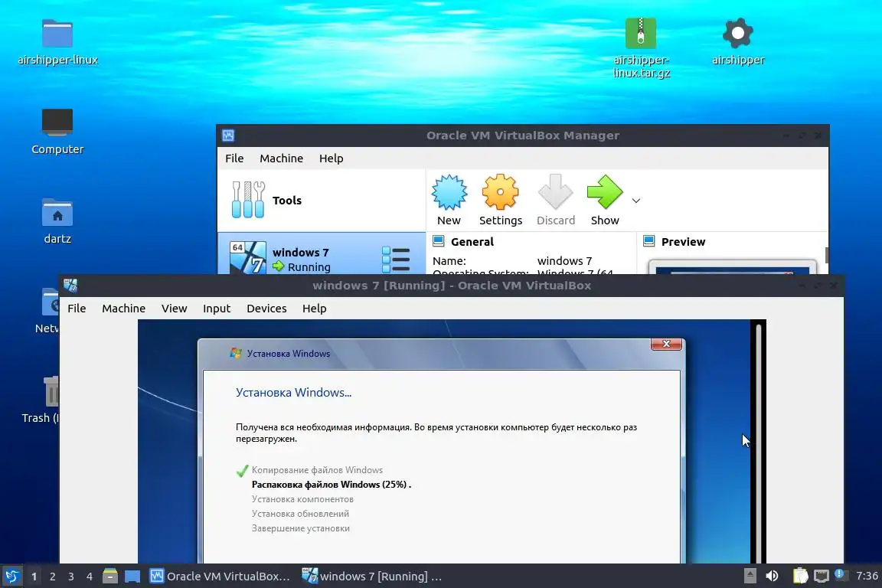
Task: Click the Discard arrow icon
Action: (555, 192)
